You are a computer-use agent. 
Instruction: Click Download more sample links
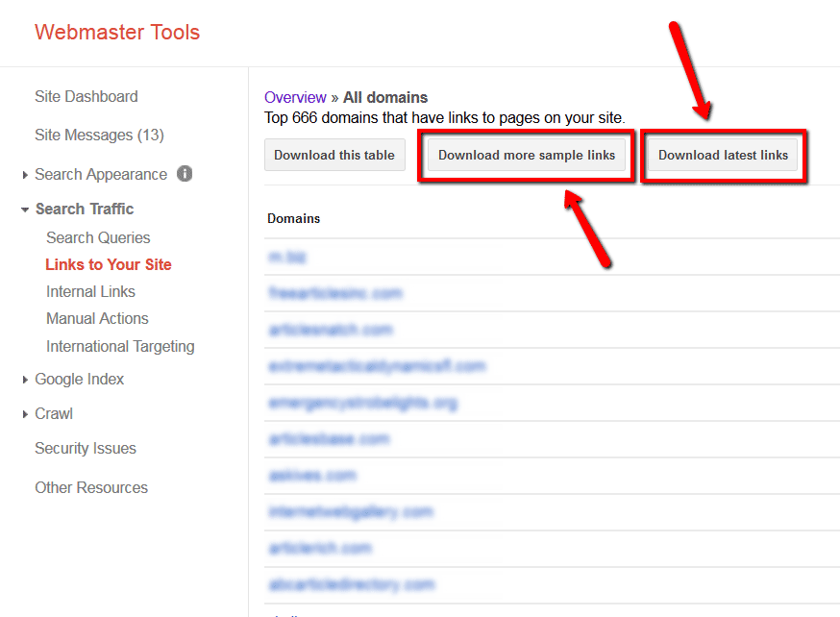click(526, 155)
